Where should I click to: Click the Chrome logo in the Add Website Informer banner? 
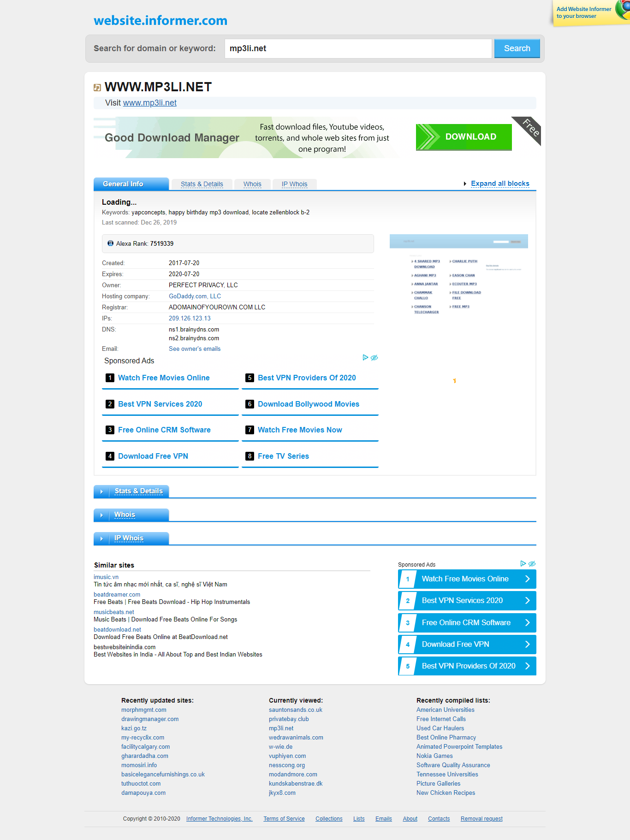coord(623,10)
